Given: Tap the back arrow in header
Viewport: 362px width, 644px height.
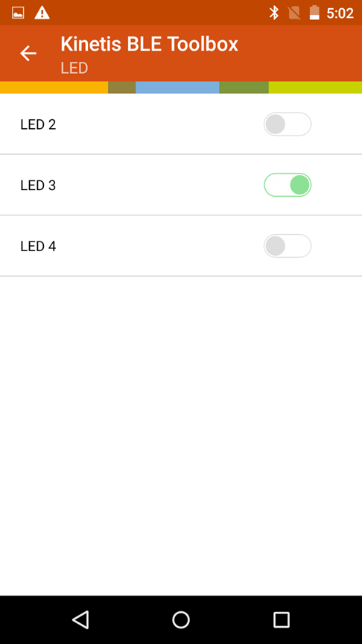Looking at the screenshot, I should coord(28,54).
